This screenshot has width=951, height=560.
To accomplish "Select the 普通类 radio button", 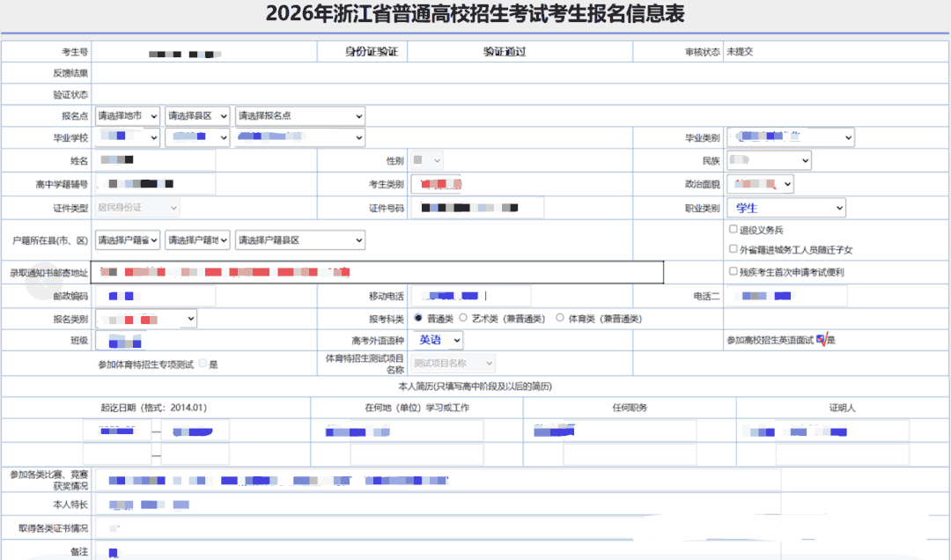I will (418, 319).
